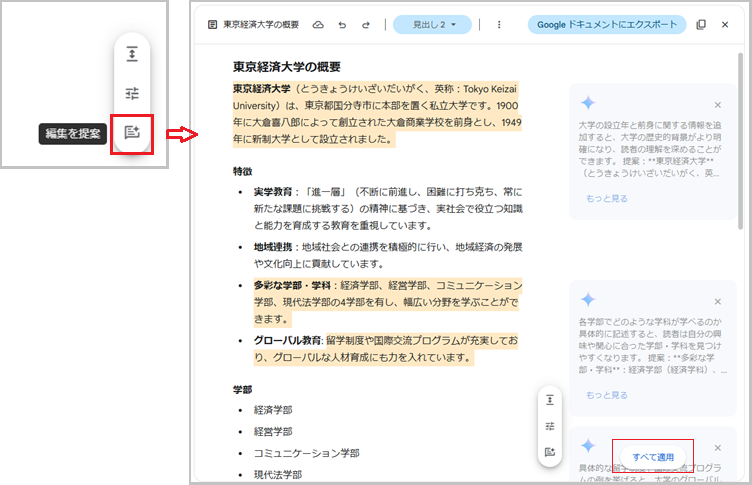Undo the last edit
The image size is (752, 485).
(342, 25)
